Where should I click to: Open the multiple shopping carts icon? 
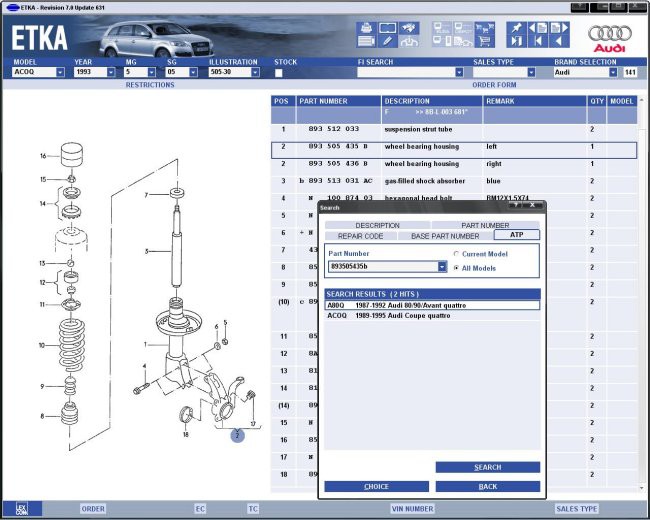[485, 28]
